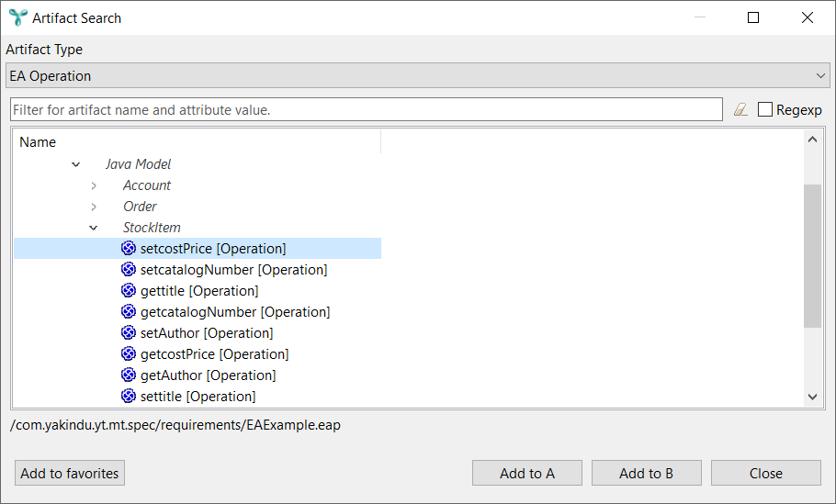Click the getcatalogNumber operation icon
This screenshot has height=504, width=836.
click(129, 312)
